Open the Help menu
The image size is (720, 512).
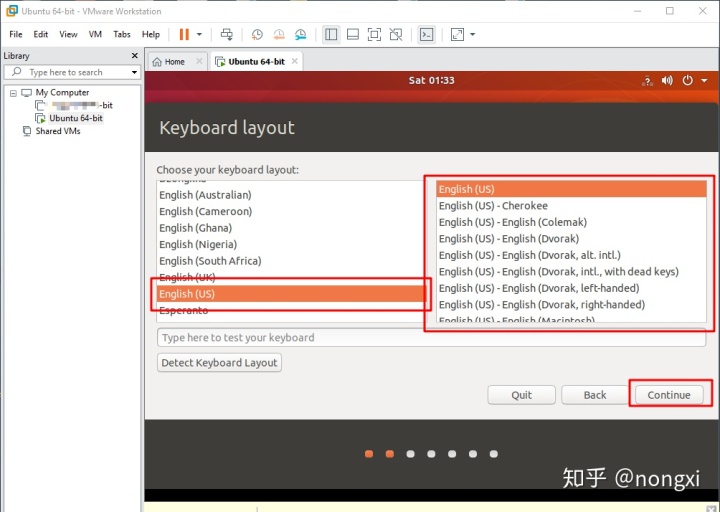(151, 34)
